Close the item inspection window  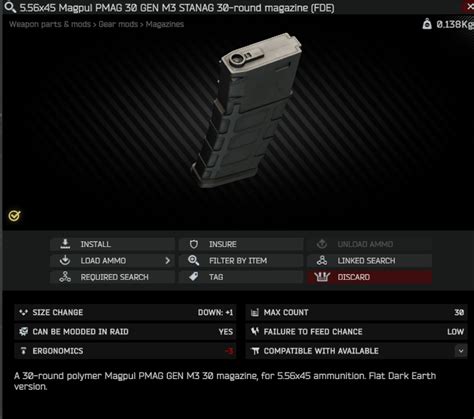point(469,7)
